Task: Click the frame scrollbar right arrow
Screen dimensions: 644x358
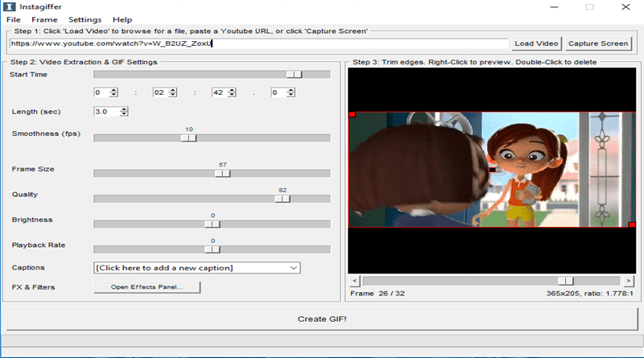Action: (x=629, y=281)
